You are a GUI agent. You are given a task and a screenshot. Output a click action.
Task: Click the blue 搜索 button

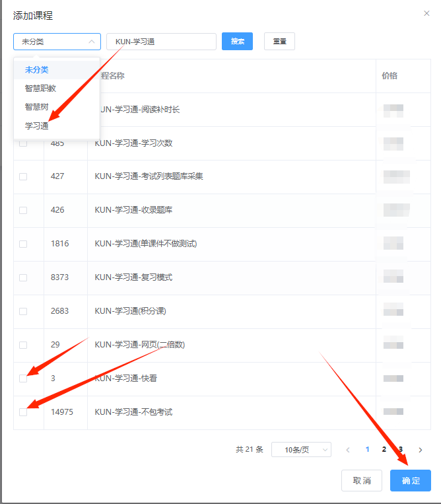point(237,42)
